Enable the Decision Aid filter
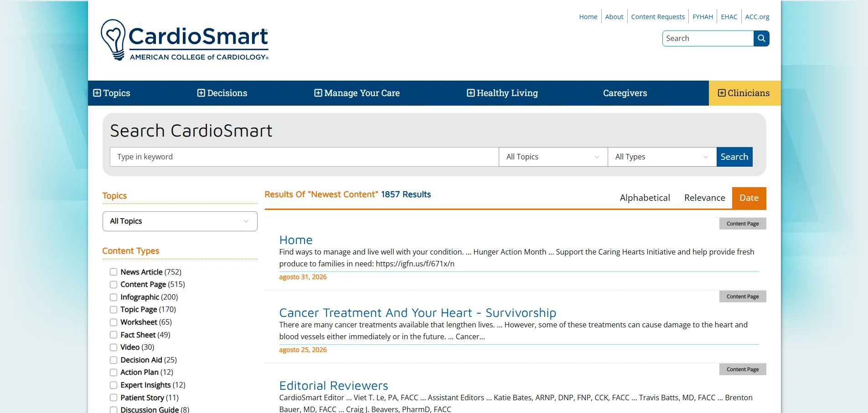The width and height of the screenshot is (868, 413). click(x=114, y=360)
